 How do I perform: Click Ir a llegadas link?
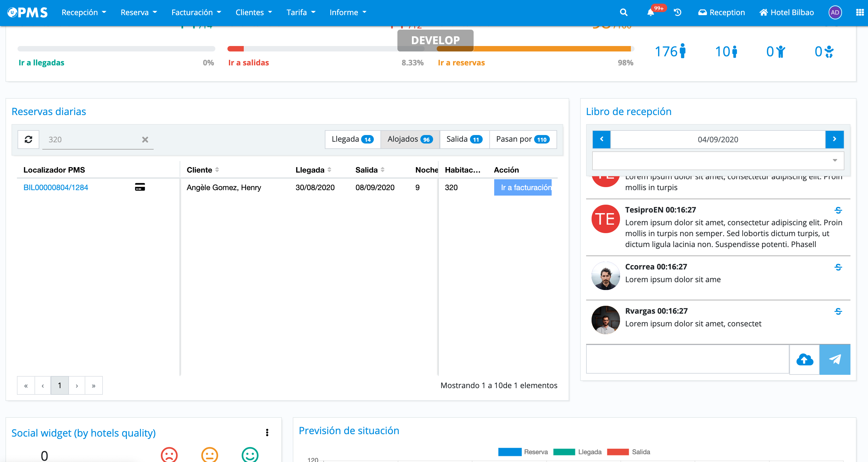[x=41, y=63]
